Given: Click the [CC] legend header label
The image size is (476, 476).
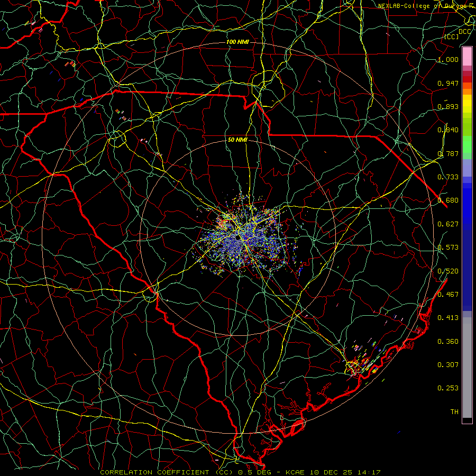Looking at the screenshot, I should point(452,36).
